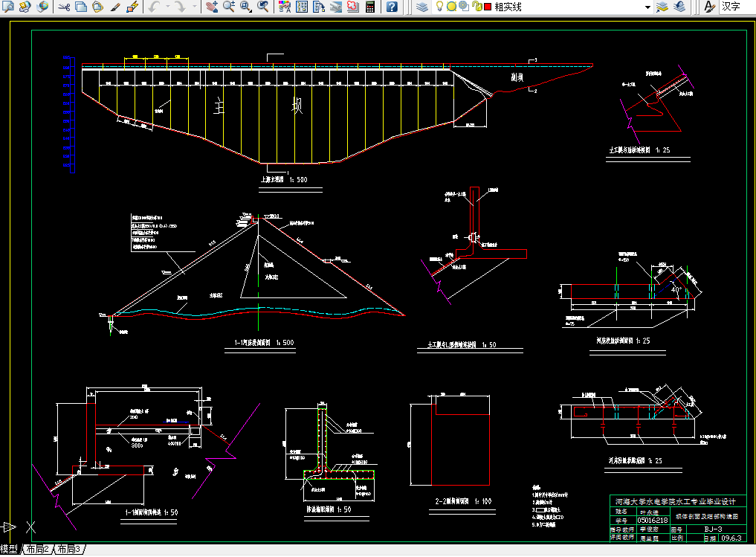Open the 粗实线 layer combo box

click(543, 7)
